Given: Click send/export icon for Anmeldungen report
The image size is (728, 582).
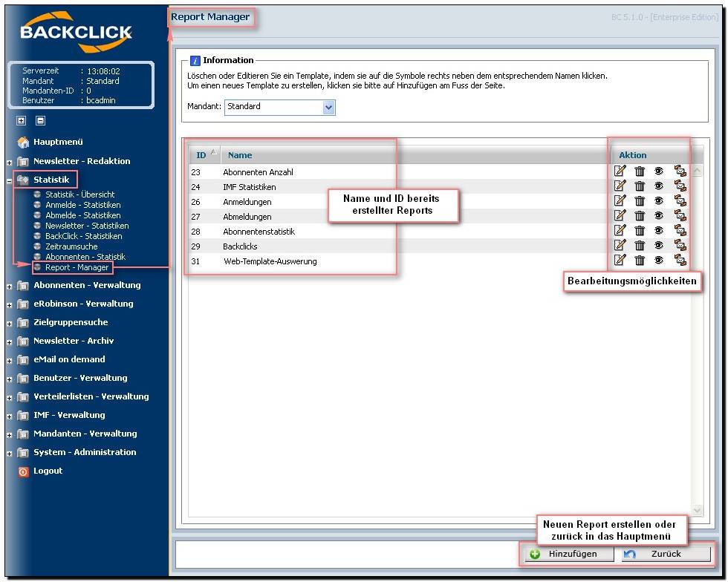Looking at the screenshot, I should [x=680, y=200].
